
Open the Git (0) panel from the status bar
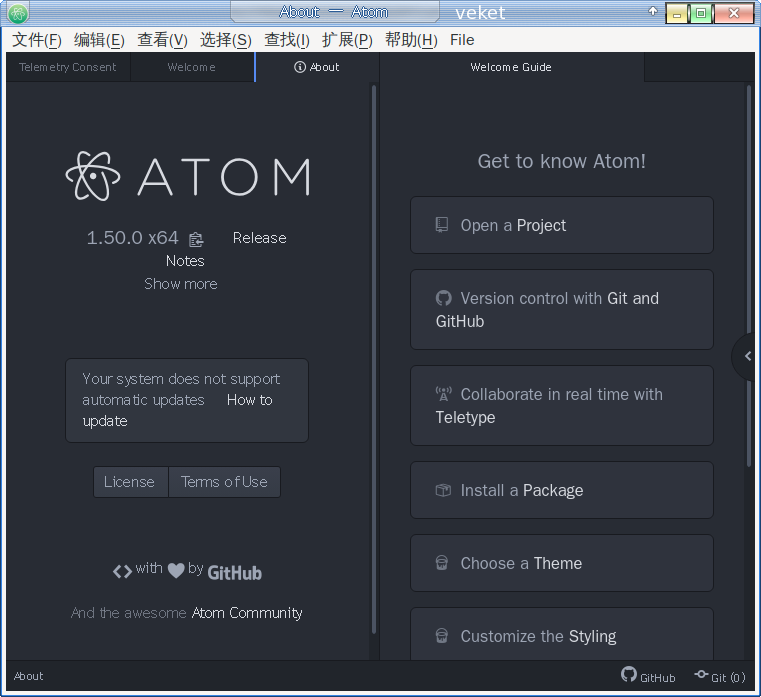click(720, 676)
